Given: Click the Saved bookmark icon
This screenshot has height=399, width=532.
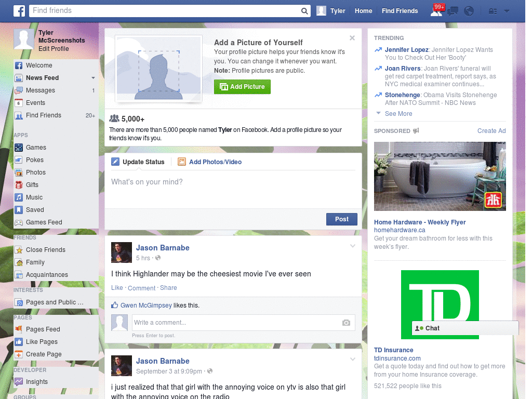Looking at the screenshot, I should pyautogui.click(x=19, y=210).
